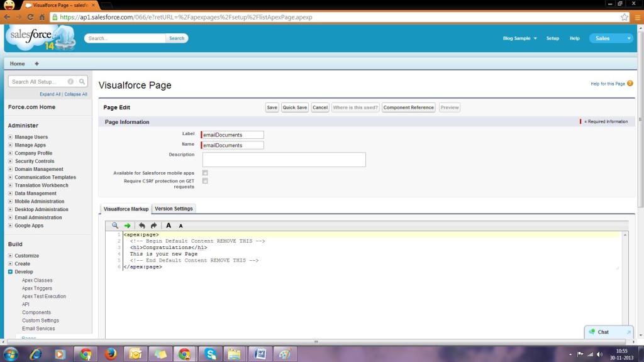Click the browser back arrow
This screenshot has height=362, width=644.
point(7,17)
